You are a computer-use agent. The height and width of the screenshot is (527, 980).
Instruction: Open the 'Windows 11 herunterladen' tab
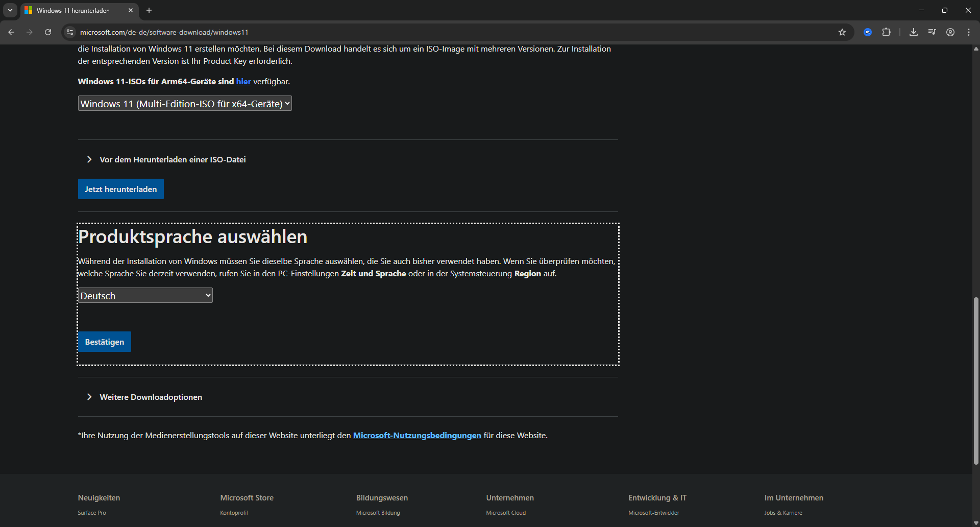74,10
